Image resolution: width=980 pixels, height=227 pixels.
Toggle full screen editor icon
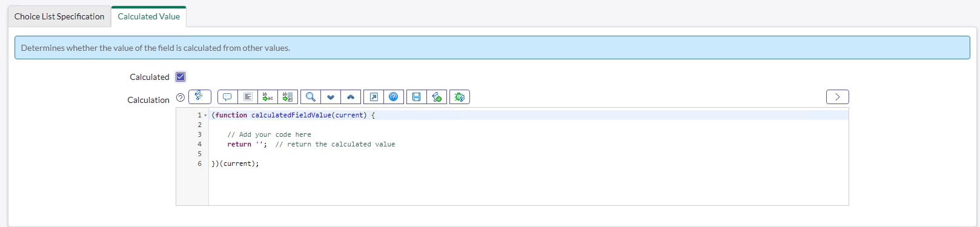click(x=374, y=97)
